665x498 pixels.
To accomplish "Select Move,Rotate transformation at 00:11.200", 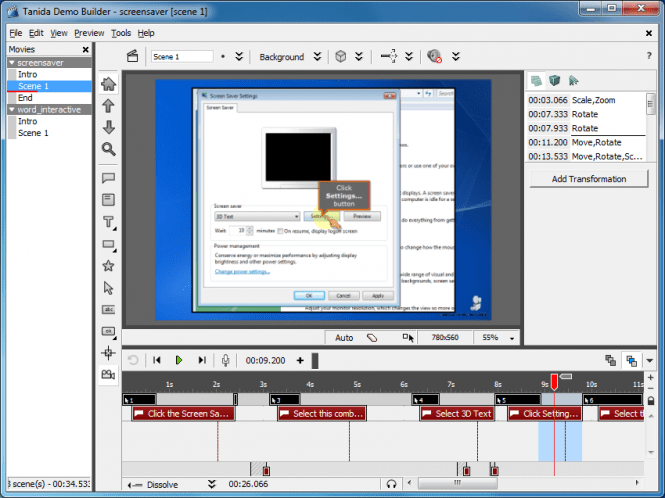I will (x=586, y=143).
